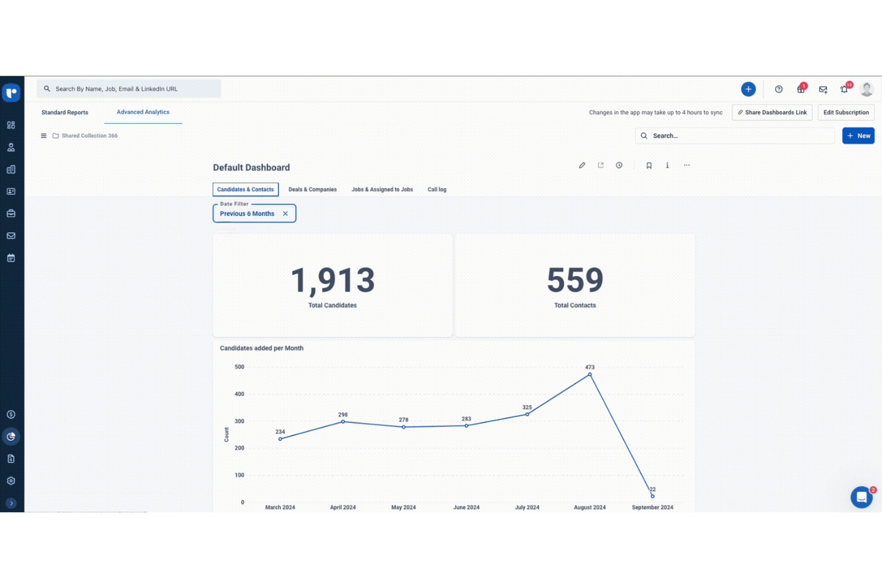Open the user profile avatar
Image resolution: width=882 pixels, height=588 pixels.
tap(867, 89)
